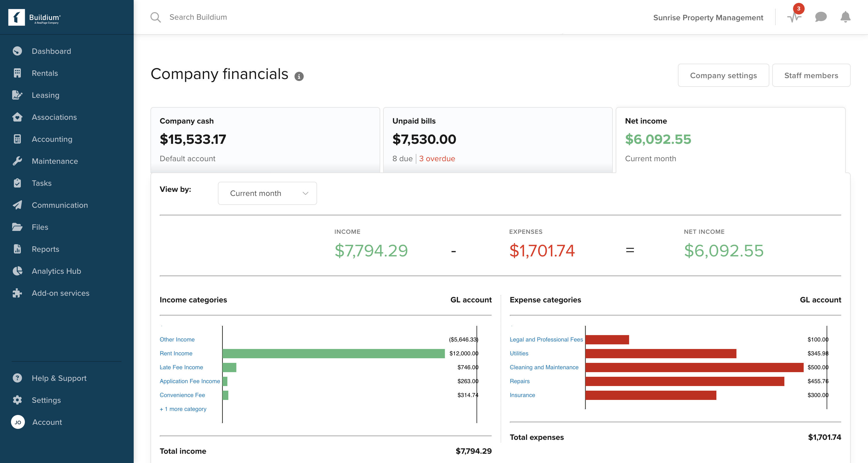Image resolution: width=868 pixels, height=463 pixels.
Task: Select the Unpaid bills card tab
Action: click(497, 139)
